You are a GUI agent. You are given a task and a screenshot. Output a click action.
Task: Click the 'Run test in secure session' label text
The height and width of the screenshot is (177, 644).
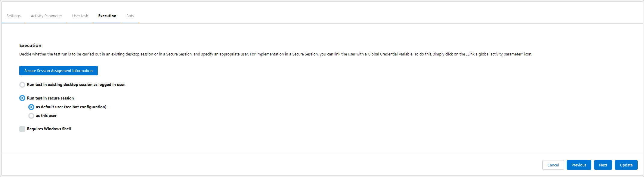(50, 98)
